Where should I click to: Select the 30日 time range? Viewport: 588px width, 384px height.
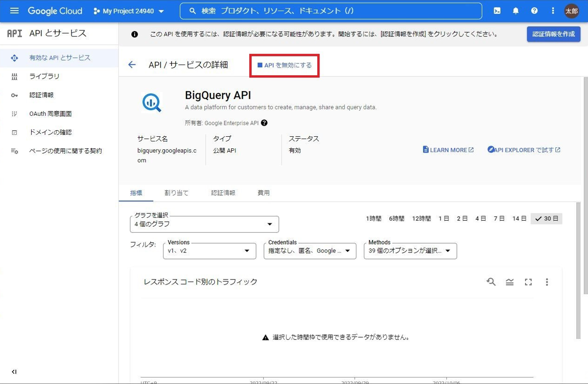pyautogui.click(x=546, y=218)
